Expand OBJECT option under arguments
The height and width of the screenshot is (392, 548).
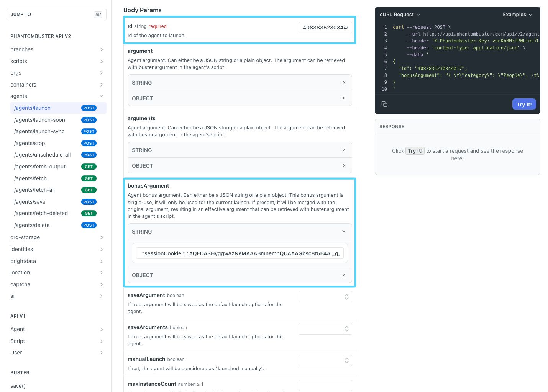pyautogui.click(x=240, y=166)
